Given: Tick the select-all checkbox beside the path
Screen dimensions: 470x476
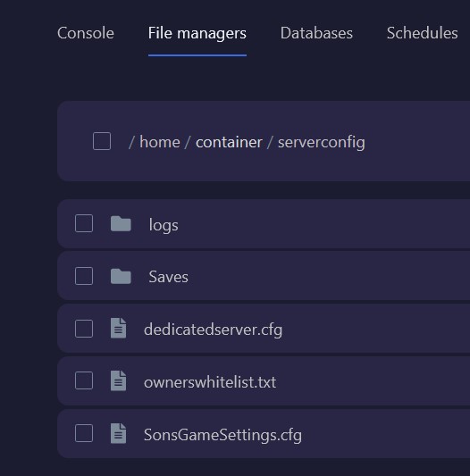Looking at the screenshot, I should tap(102, 141).
